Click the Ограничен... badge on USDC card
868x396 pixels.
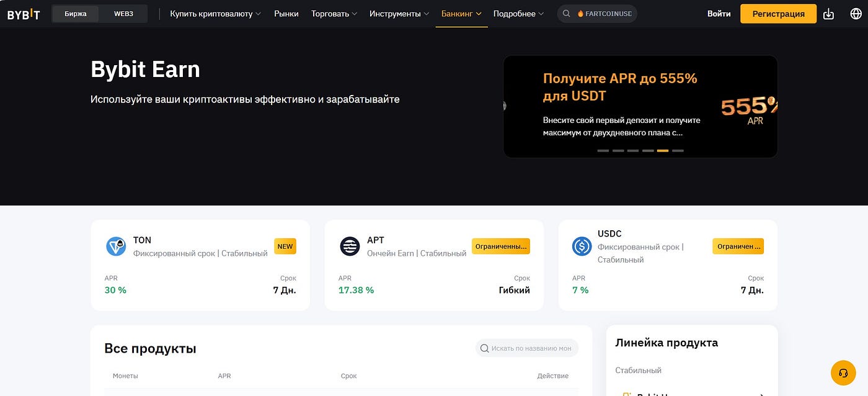click(x=738, y=246)
